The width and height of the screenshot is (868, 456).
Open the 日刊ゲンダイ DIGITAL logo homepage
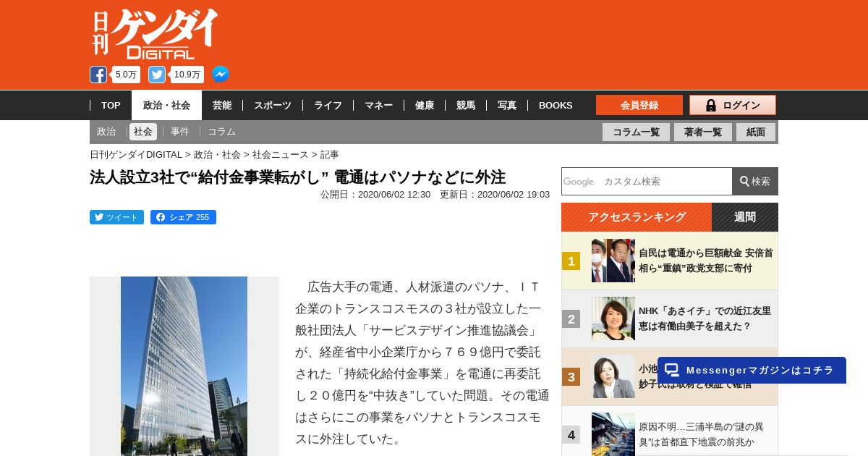pos(155,34)
